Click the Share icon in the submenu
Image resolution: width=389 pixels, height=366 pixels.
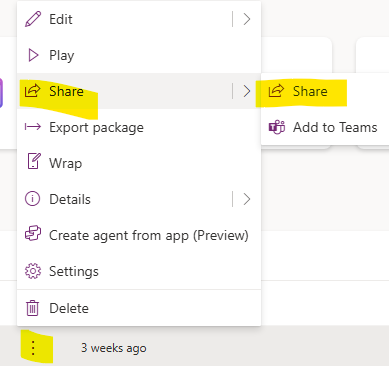[x=276, y=91]
